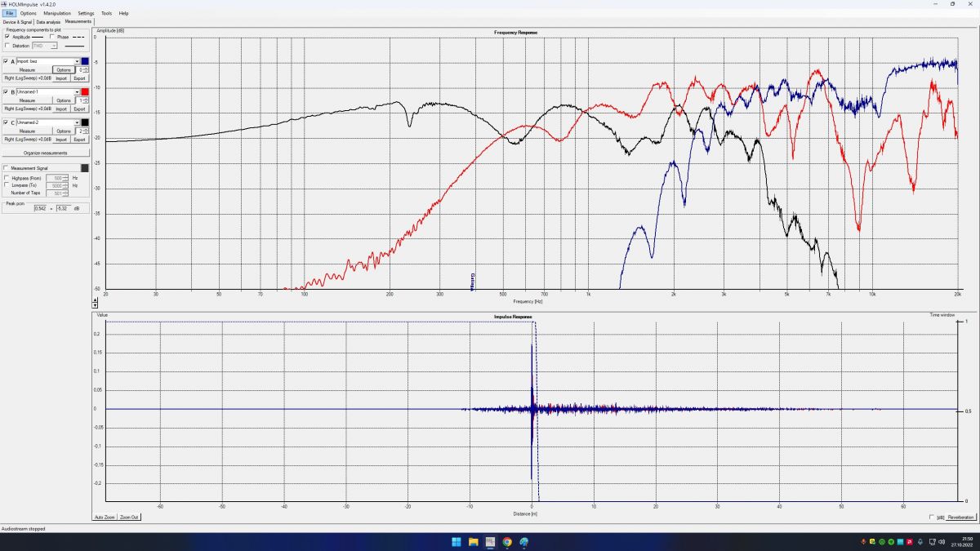The height and width of the screenshot is (551, 980).
Task: Click Options button for measurement B
Action: point(63,100)
